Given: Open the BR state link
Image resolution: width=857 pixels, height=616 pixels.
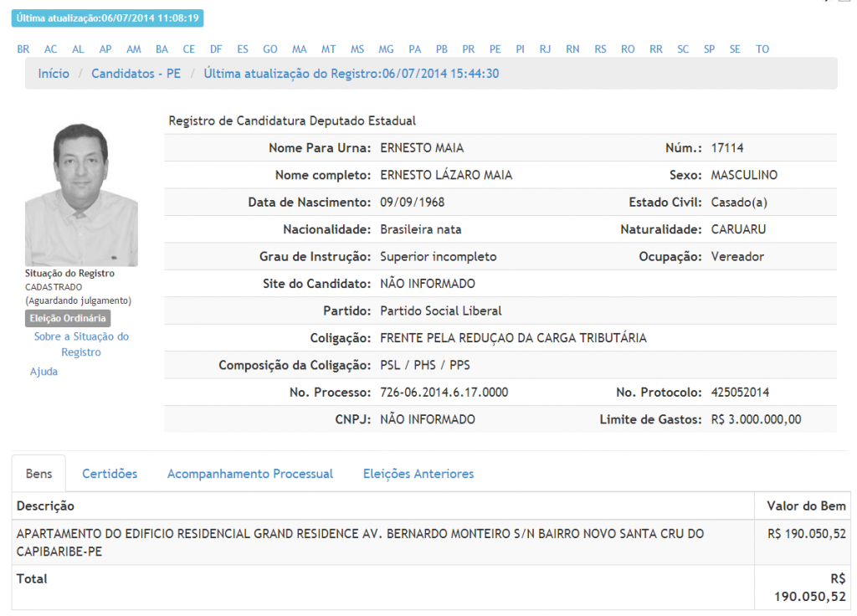Looking at the screenshot, I should point(23,49).
